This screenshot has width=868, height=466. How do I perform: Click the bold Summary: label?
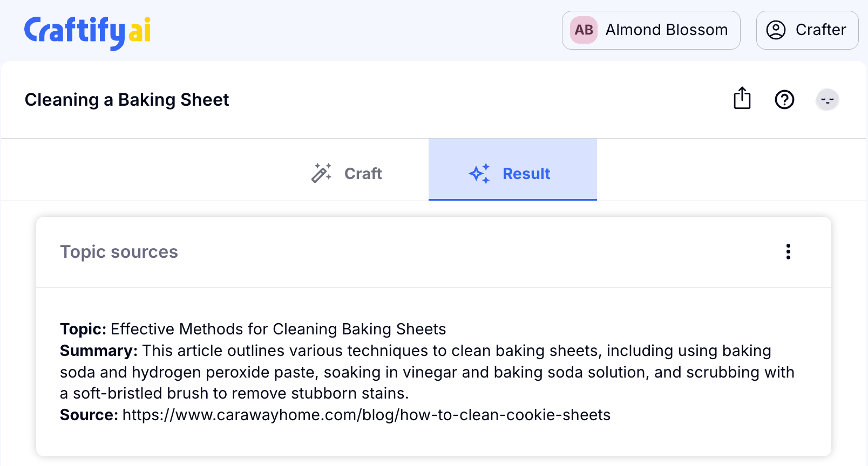pyautogui.click(x=98, y=351)
